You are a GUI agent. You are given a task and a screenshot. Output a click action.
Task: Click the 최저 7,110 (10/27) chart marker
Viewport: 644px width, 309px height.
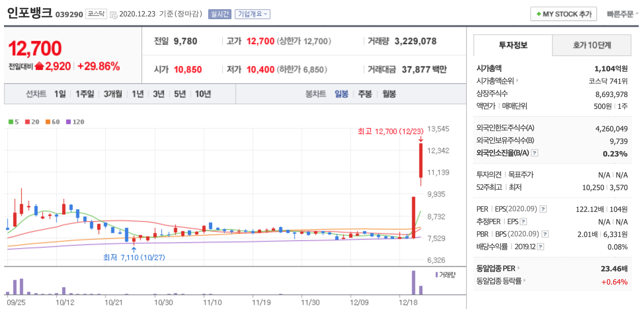pos(134,257)
